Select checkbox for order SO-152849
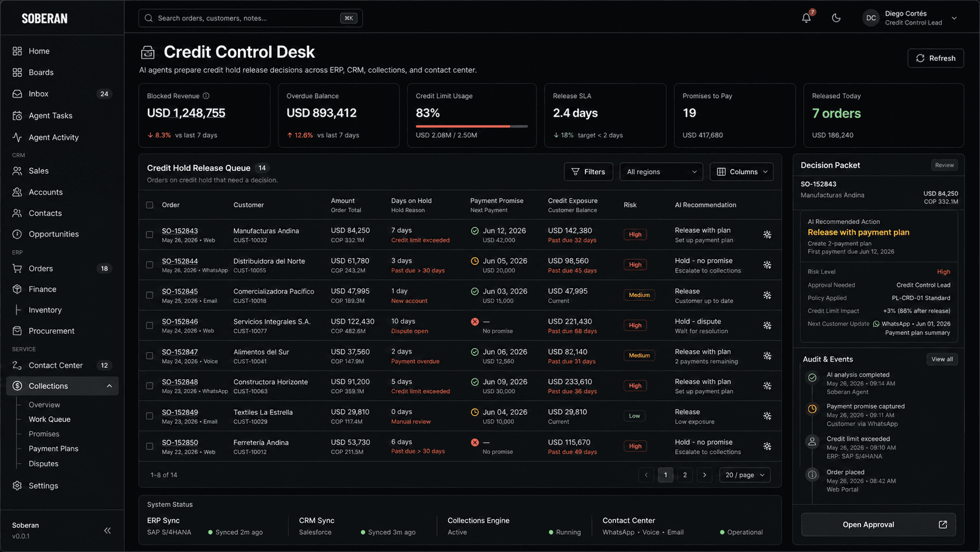Image resolution: width=980 pixels, height=552 pixels. (149, 416)
